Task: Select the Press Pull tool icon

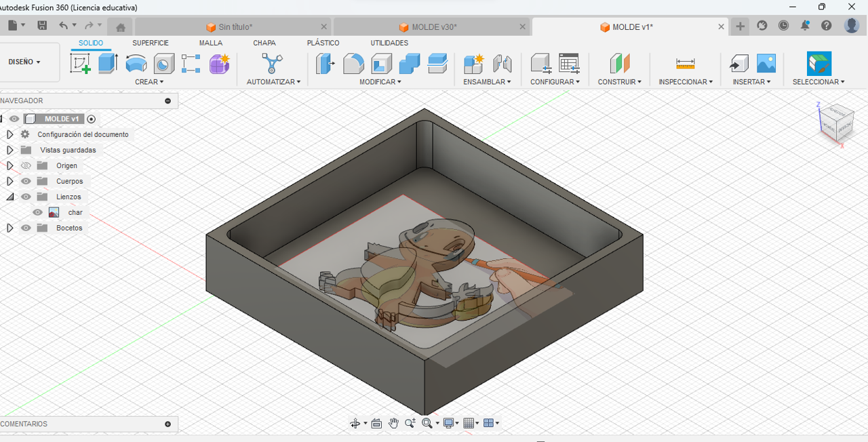Action: [x=325, y=64]
